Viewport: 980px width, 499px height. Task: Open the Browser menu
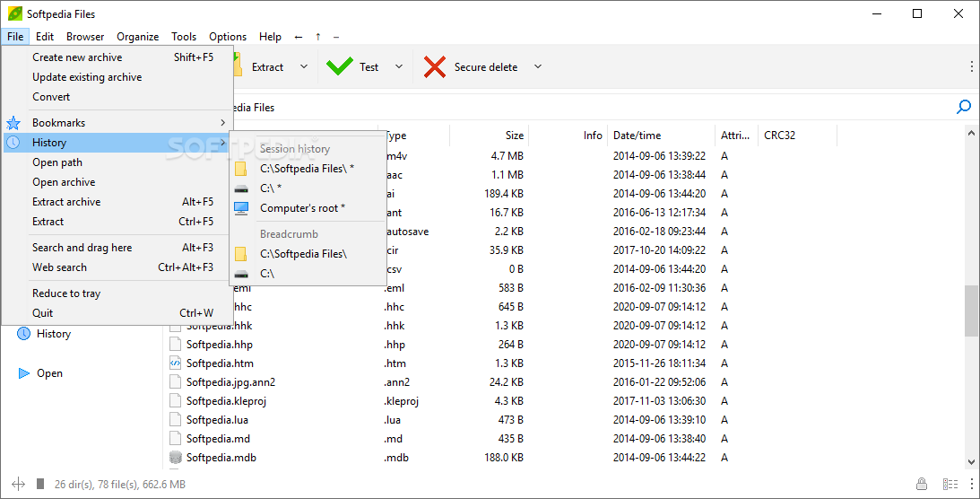click(85, 37)
